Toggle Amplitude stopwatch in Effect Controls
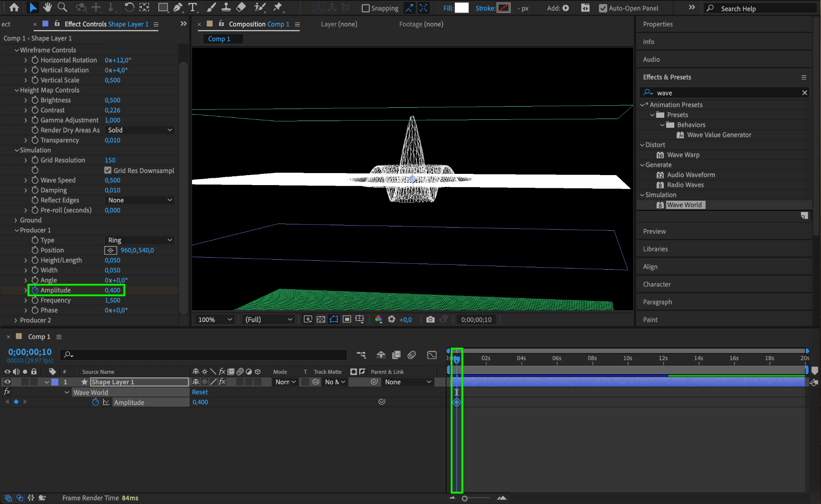Screen dimensions: 821x504 pyautogui.click(x=35, y=290)
